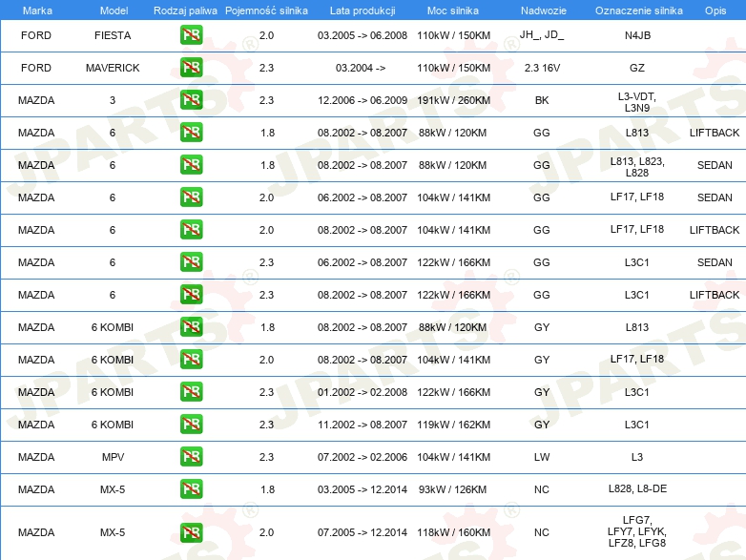Click the Oznaczenie silnika column header
Viewport: 746px width, 560px height.
click(639, 10)
